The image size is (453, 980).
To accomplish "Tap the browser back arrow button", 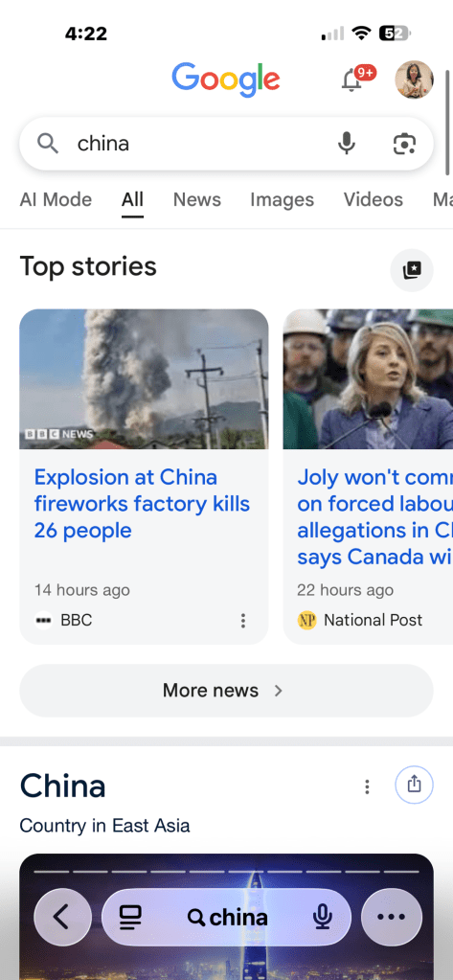I will [62, 917].
